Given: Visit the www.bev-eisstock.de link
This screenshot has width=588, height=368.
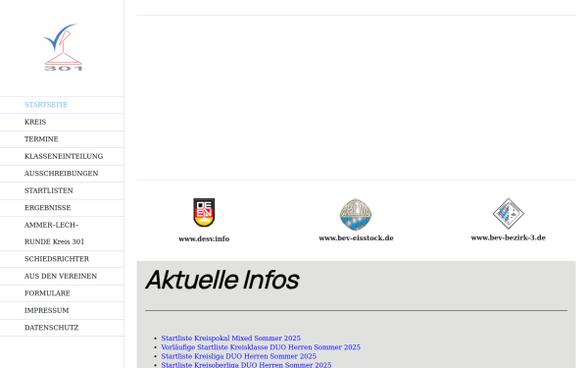Looking at the screenshot, I should point(356,238).
